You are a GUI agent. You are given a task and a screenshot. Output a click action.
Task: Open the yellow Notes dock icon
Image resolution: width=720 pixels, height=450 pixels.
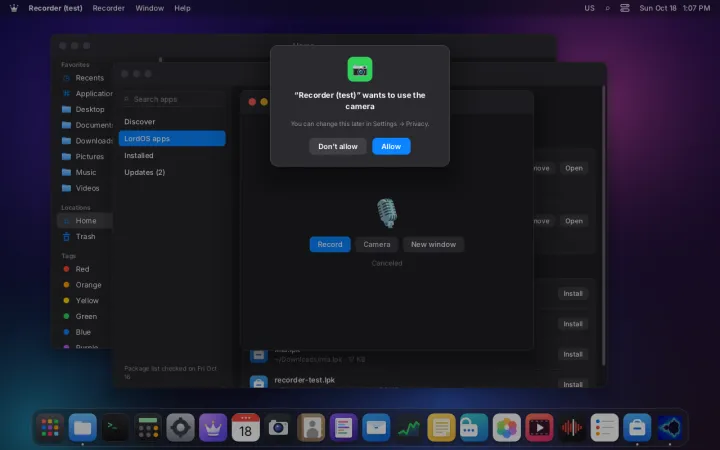coord(441,428)
